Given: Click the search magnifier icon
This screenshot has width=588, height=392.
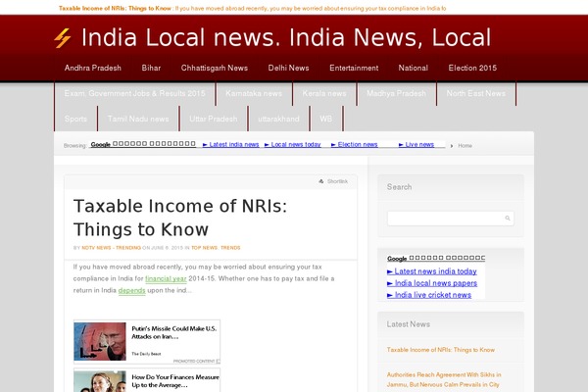Looking at the screenshot, I should tap(508, 218).
